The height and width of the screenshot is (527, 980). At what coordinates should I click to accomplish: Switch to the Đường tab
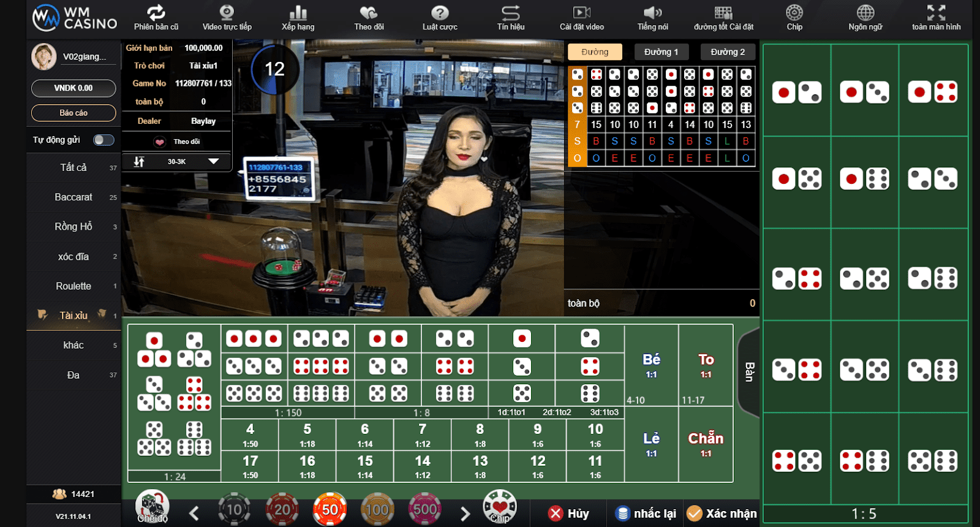coord(595,52)
